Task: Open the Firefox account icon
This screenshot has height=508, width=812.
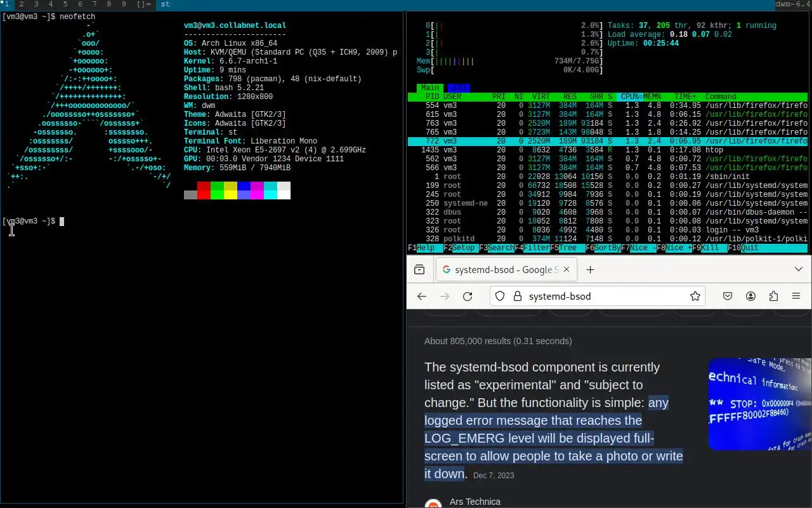Action: pyautogui.click(x=750, y=296)
